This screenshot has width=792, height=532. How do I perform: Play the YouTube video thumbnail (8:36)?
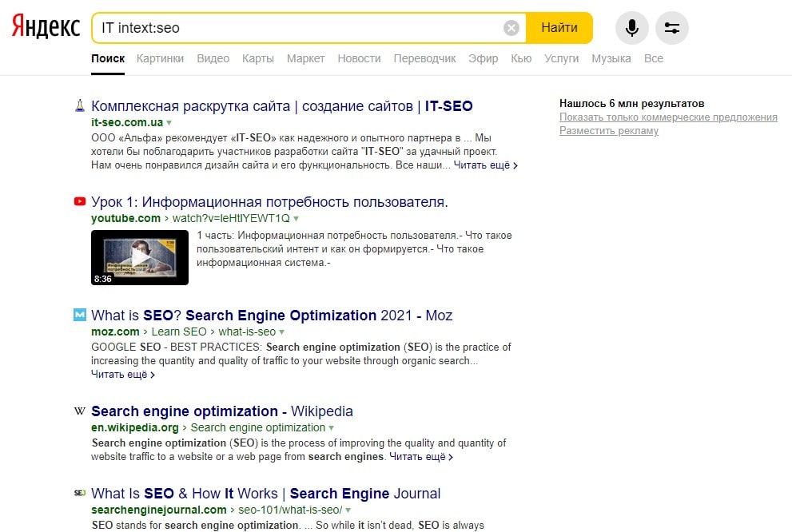click(x=140, y=257)
